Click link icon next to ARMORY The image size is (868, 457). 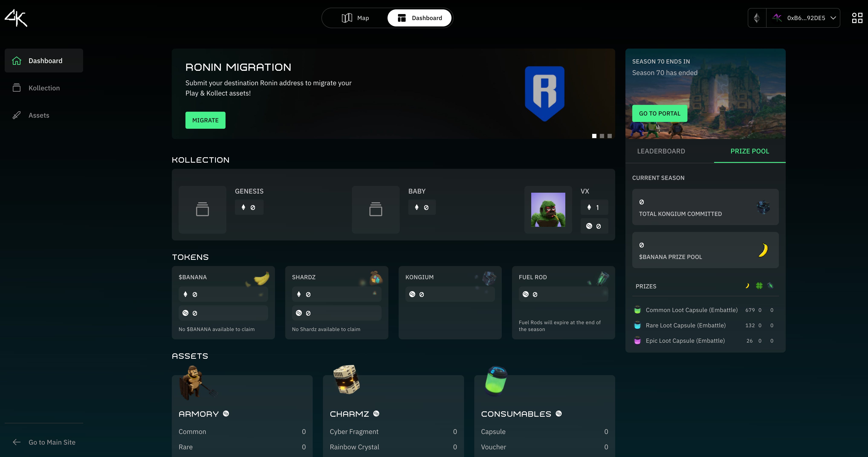tap(226, 414)
